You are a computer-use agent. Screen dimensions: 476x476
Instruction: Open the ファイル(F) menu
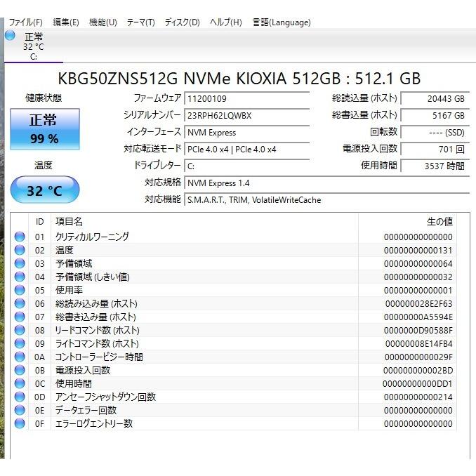[25, 22]
